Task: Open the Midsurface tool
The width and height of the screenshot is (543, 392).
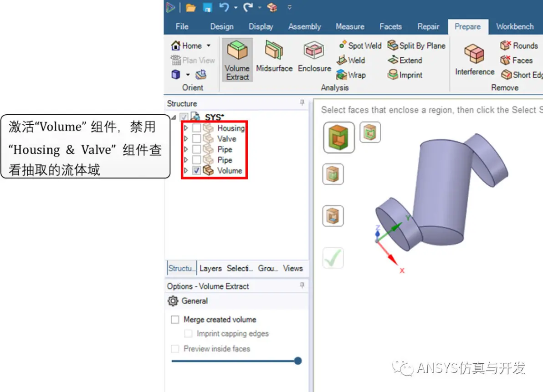Action: point(274,56)
